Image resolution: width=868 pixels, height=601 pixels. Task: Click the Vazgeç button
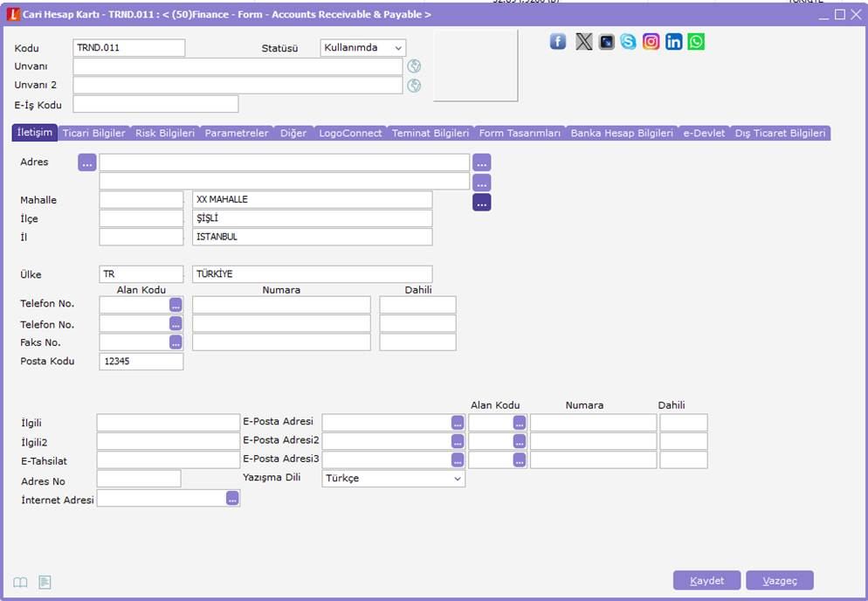coord(780,581)
